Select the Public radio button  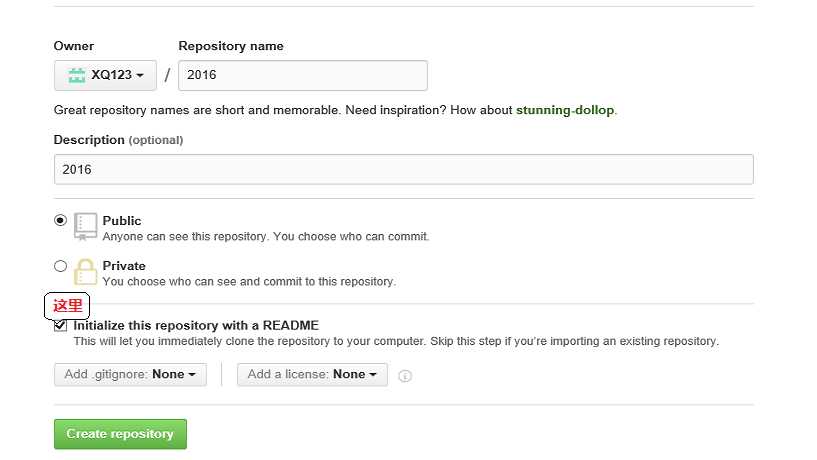click(61, 220)
